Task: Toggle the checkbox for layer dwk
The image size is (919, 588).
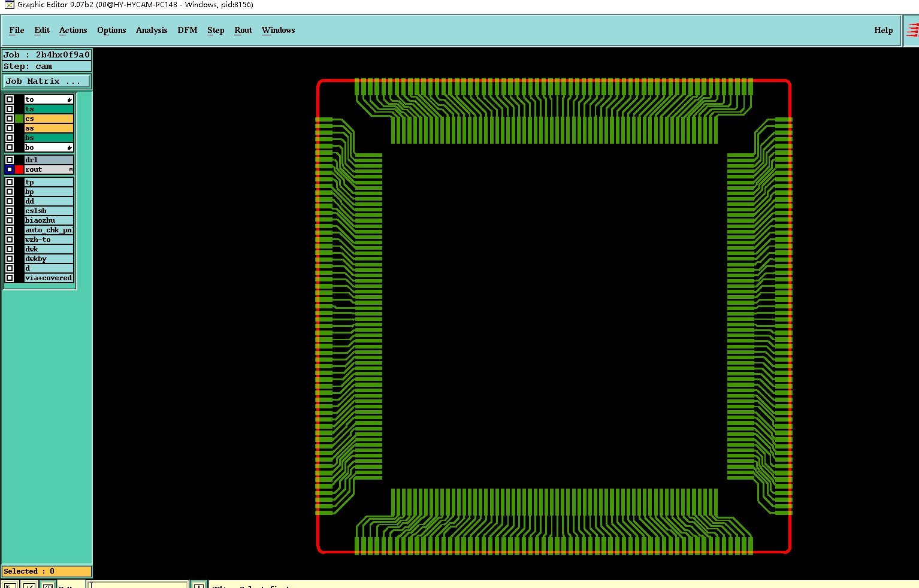Action: (x=10, y=249)
